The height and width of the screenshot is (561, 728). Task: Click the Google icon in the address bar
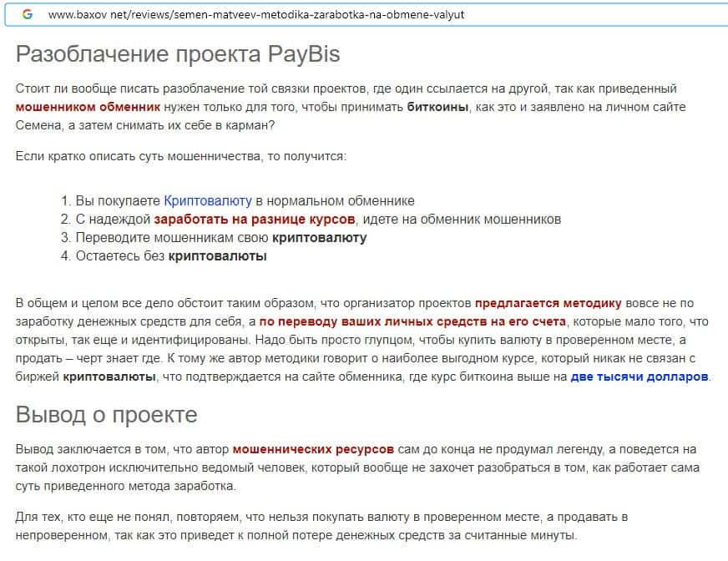tap(28, 14)
